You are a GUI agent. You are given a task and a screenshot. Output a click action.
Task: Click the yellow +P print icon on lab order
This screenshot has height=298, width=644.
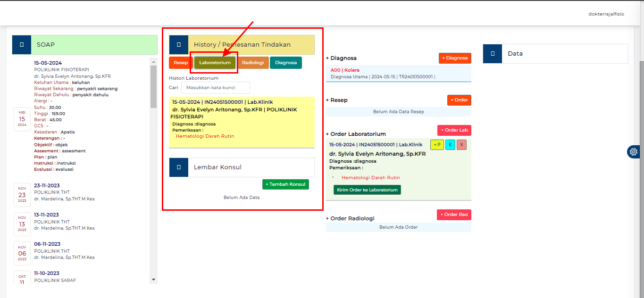pyautogui.click(x=437, y=145)
